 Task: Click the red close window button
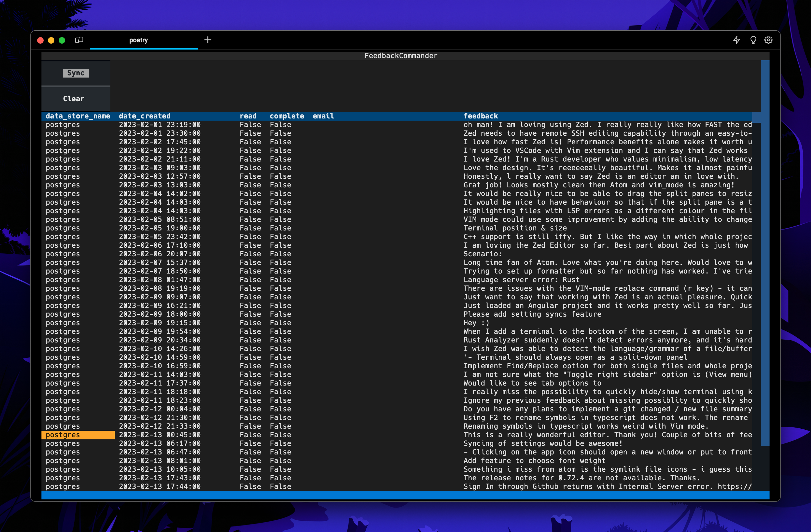[x=40, y=40]
